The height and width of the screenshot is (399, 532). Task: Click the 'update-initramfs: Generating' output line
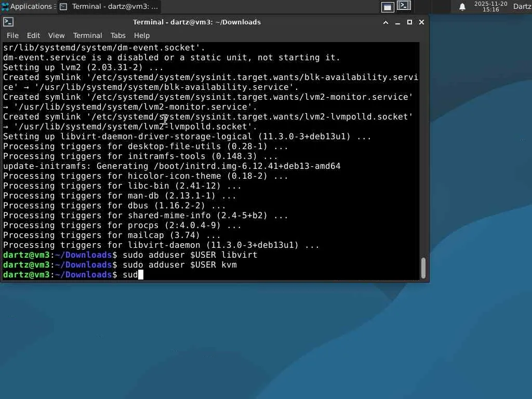171,166
